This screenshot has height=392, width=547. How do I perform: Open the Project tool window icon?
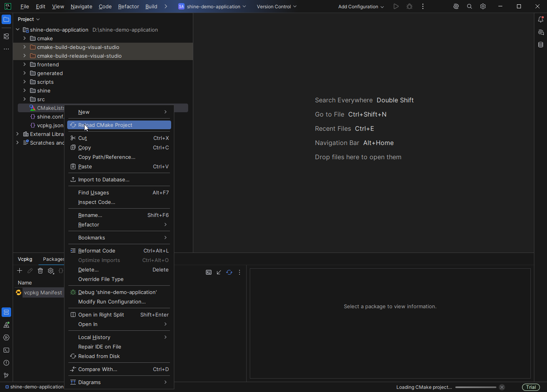tap(6, 19)
